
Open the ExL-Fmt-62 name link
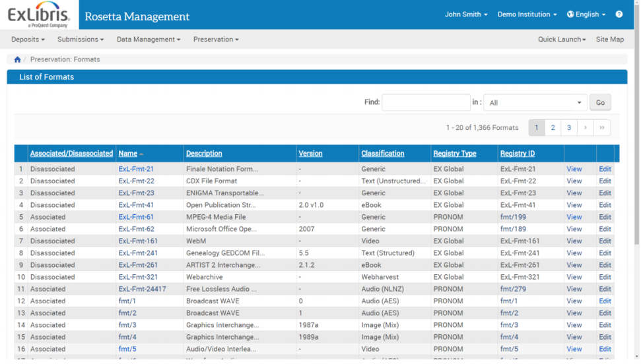coord(136,229)
